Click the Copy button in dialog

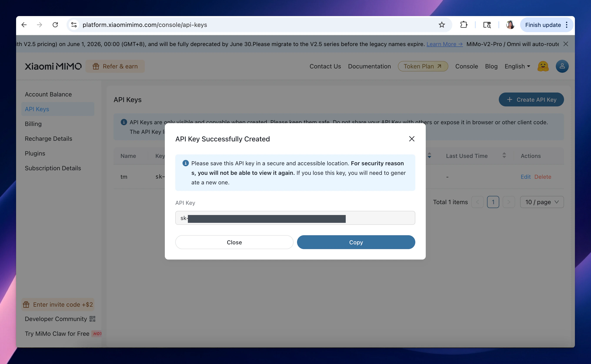pyautogui.click(x=356, y=242)
